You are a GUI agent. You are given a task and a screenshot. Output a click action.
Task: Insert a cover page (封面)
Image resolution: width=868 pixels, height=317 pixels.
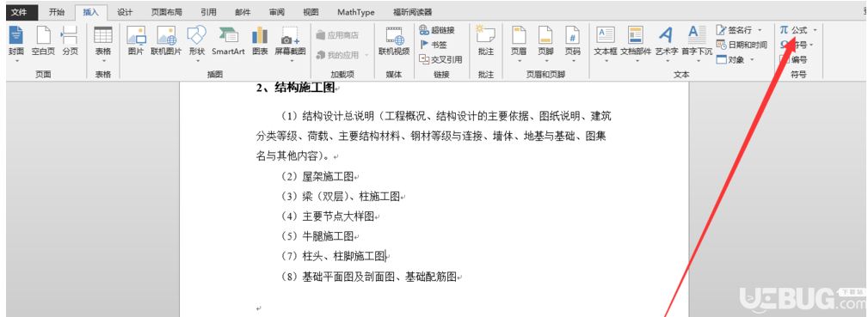(16, 43)
